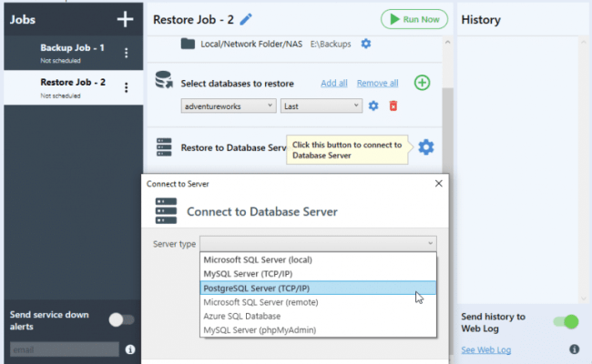Viewport: 592px width, 364px height.
Task: Open Last backup version dropdown
Action: (x=322, y=106)
